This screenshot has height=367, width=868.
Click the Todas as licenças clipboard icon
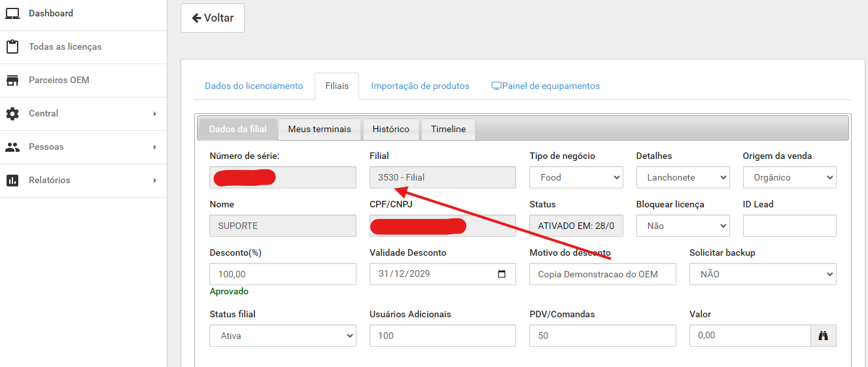[12, 47]
